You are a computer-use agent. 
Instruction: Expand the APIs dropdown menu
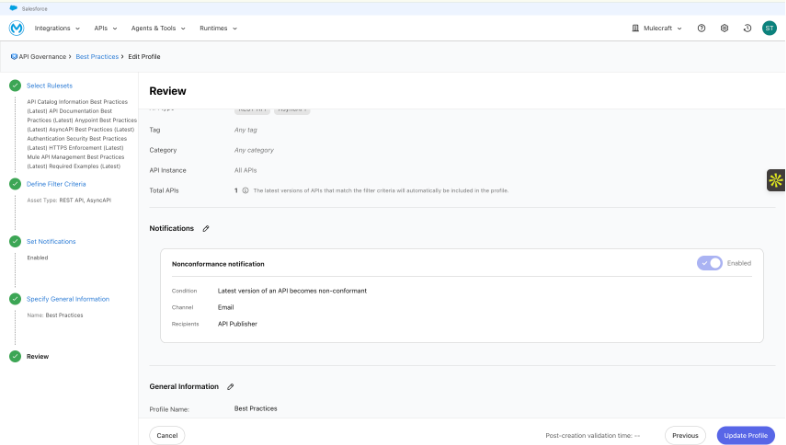[x=105, y=28]
